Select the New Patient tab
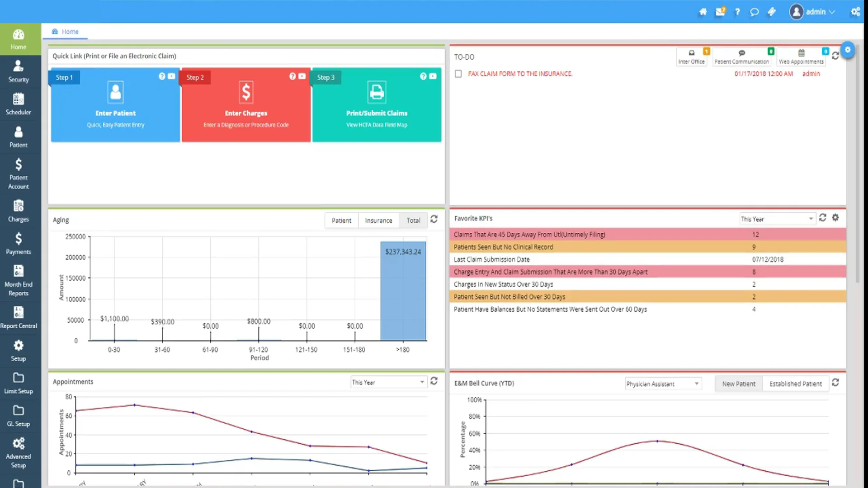The image size is (868, 488). (x=739, y=384)
